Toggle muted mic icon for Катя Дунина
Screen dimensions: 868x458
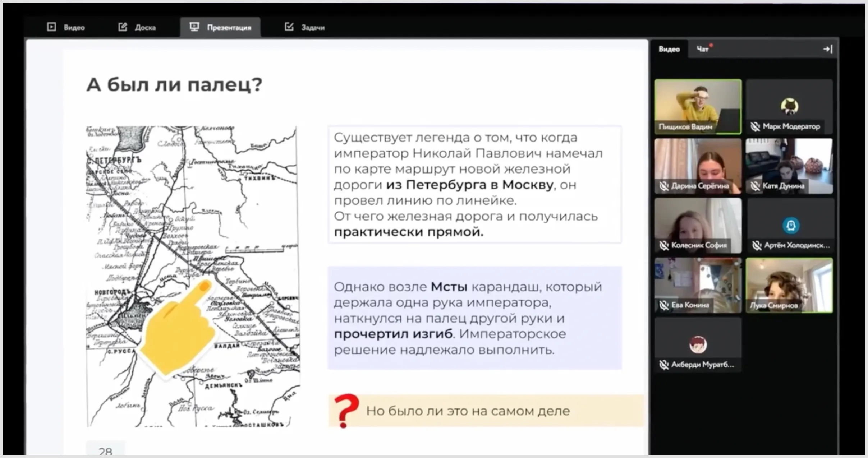click(755, 186)
